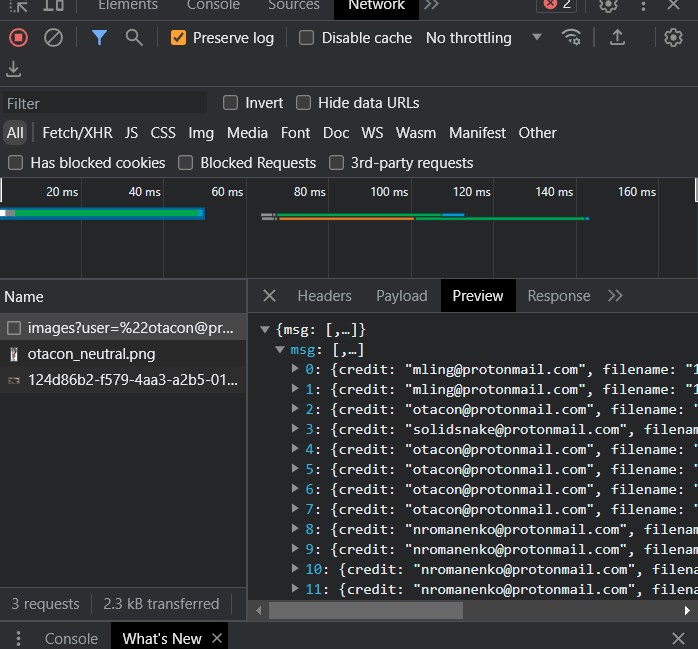Click the 124d86b2 request image icon

tap(14, 380)
